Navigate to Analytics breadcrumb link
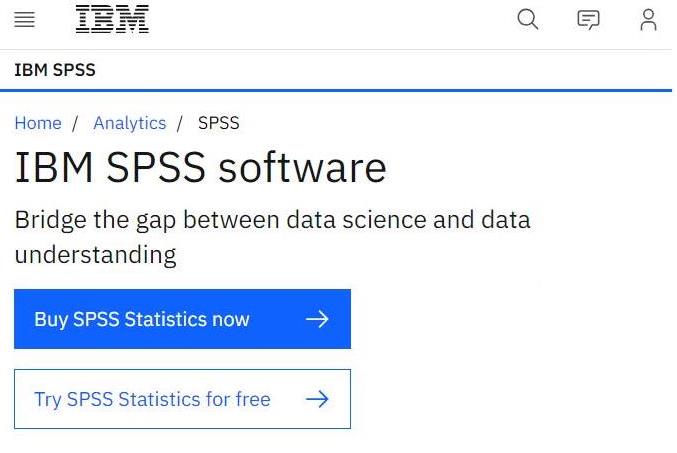 coord(129,123)
